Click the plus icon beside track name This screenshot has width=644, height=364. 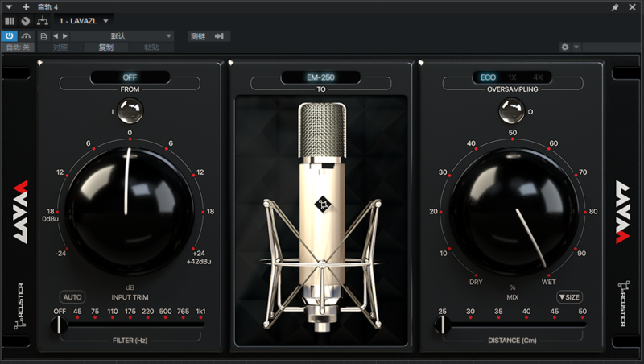tap(25, 6)
